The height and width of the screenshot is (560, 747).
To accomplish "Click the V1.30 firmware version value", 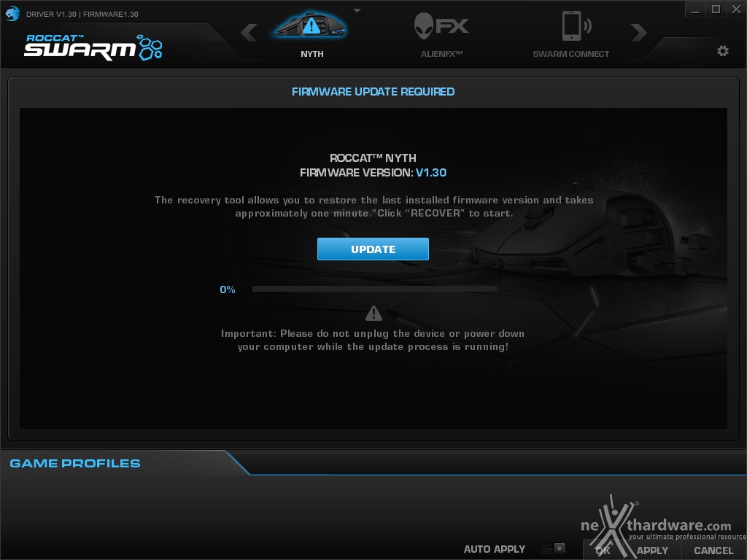I will pyautogui.click(x=431, y=172).
